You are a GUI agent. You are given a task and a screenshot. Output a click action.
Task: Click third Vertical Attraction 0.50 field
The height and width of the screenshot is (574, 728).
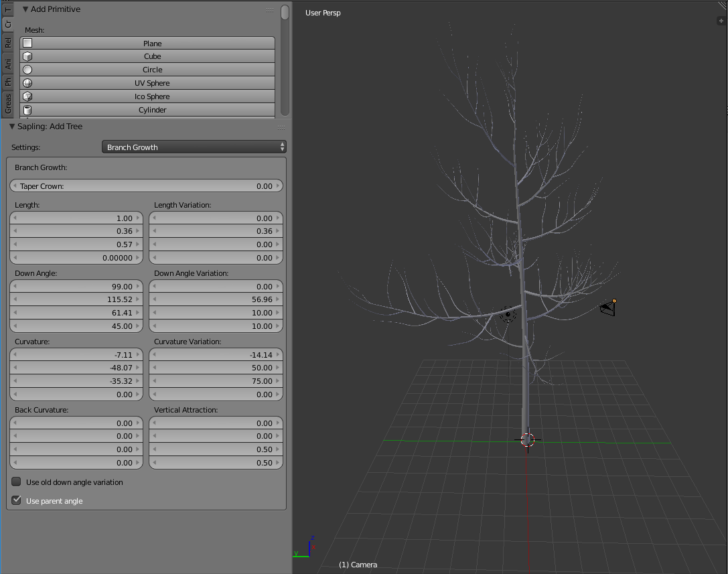pyautogui.click(x=216, y=449)
